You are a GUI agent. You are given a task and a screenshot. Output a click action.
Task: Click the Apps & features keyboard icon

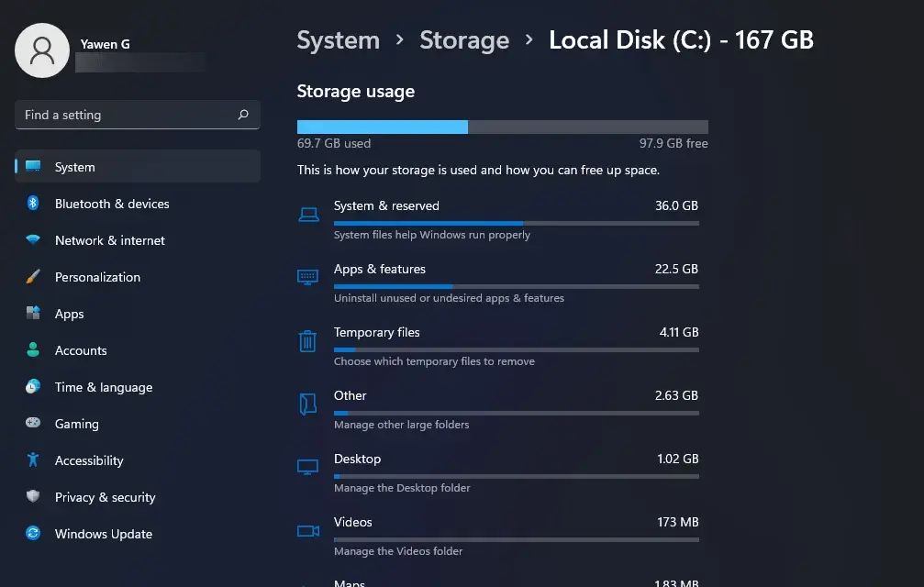point(307,277)
